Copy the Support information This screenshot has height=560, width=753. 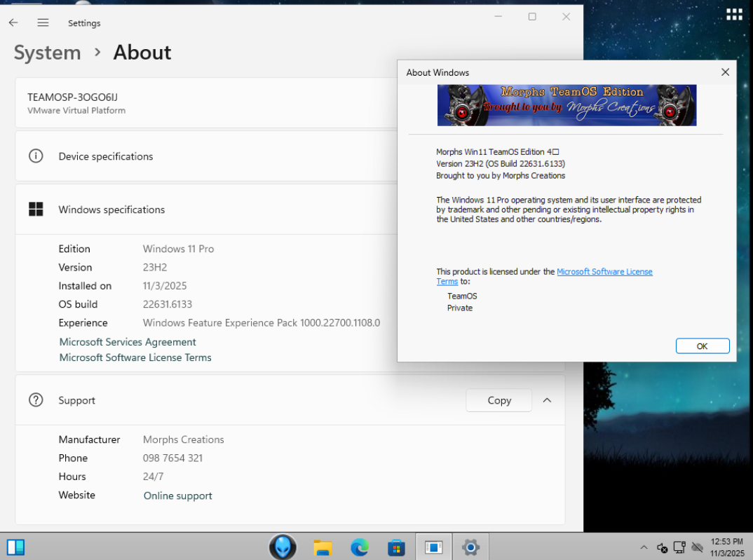[x=498, y=400]
